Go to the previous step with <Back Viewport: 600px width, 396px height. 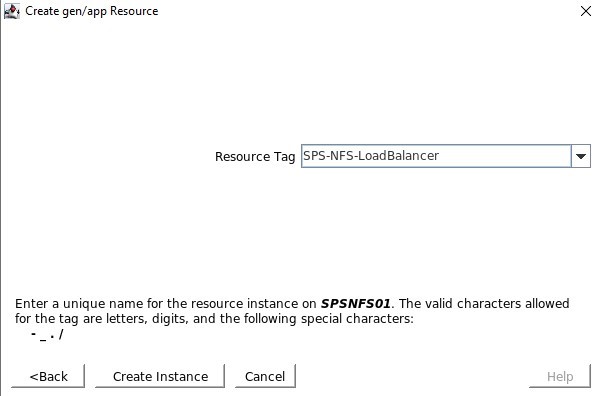coord(48,376)
